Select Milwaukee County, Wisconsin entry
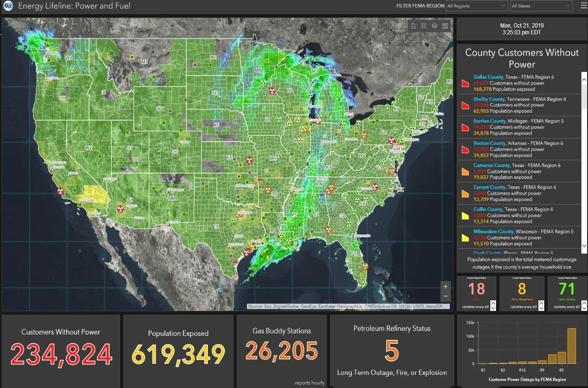 pos(519,238)
